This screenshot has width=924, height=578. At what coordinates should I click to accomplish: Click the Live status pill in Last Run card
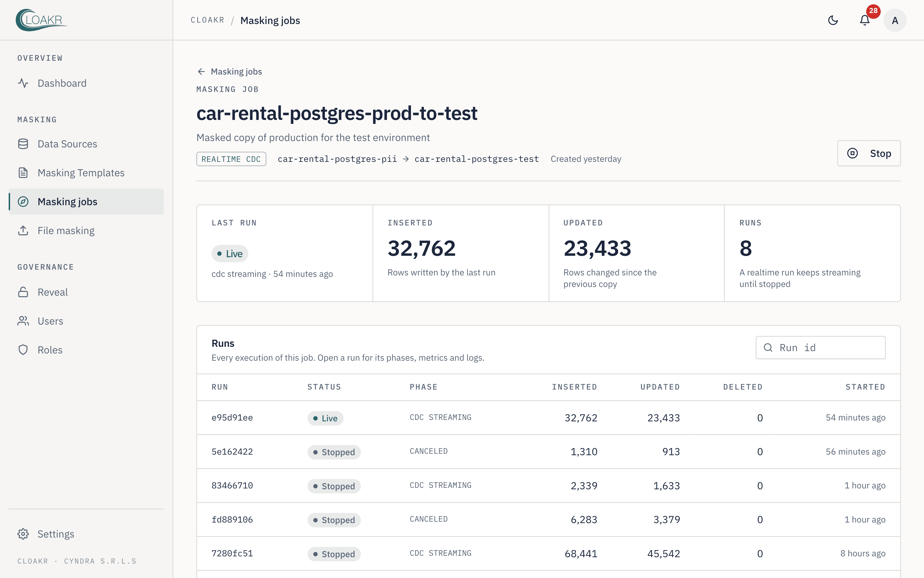(230, 253)
